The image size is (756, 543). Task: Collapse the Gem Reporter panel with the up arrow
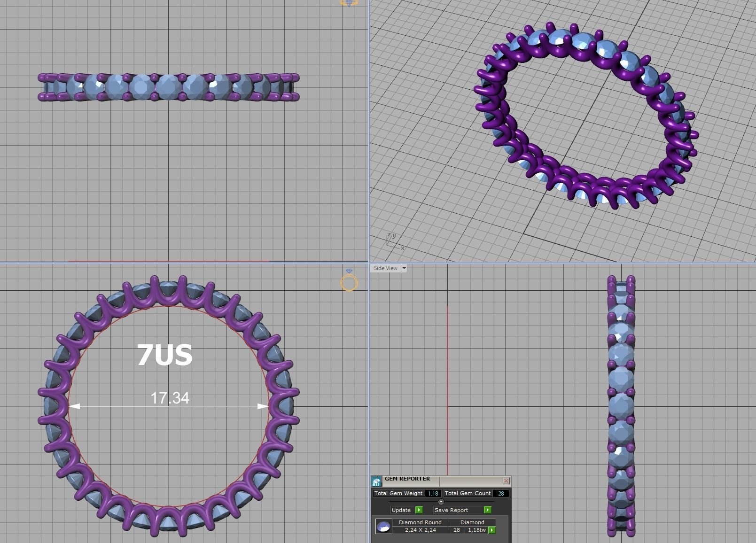point(441,502)
